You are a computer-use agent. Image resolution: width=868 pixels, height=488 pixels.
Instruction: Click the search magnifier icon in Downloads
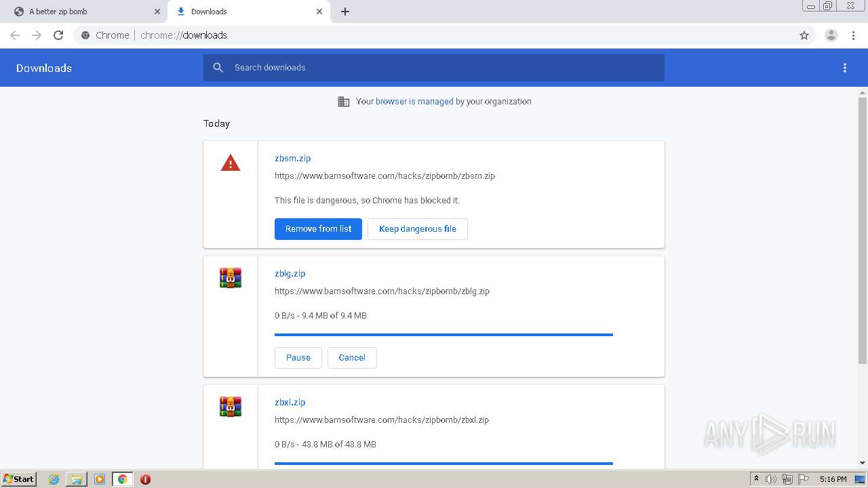pos(218,68)
